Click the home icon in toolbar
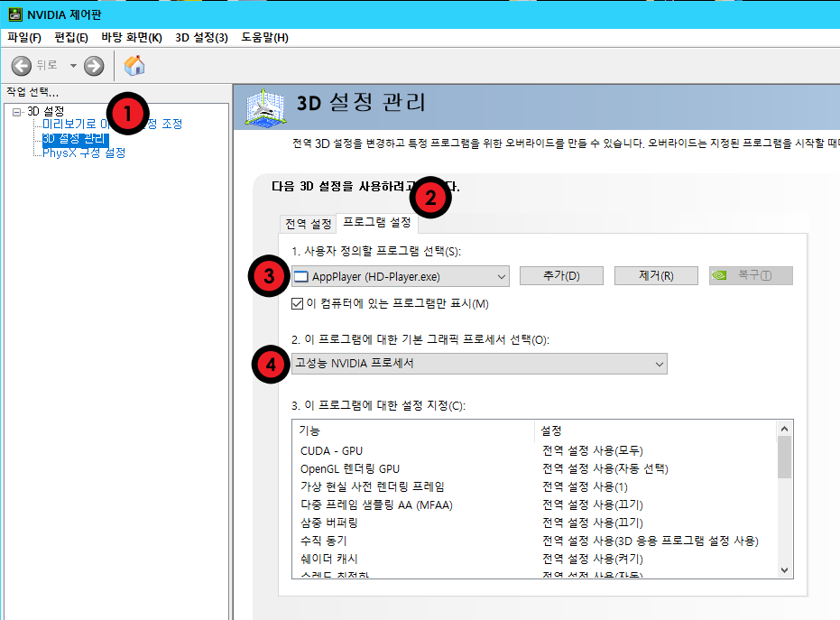The image size is (840, 620). point(134,65)
